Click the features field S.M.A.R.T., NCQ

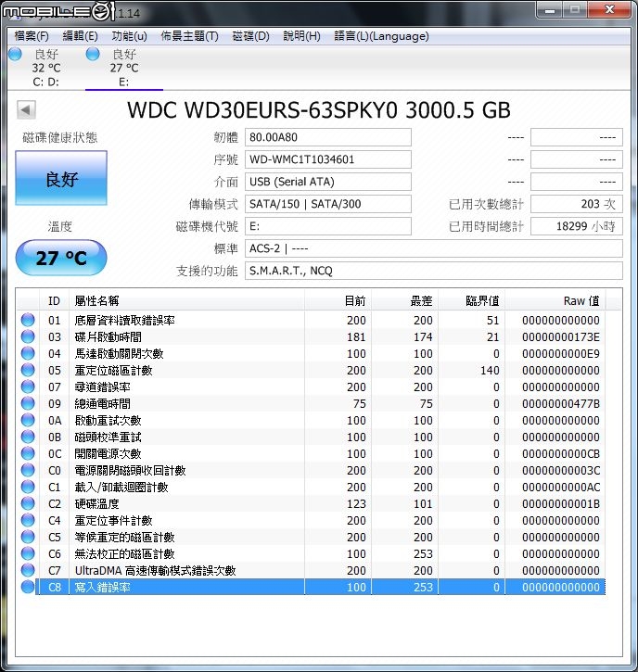coord(433,271)
